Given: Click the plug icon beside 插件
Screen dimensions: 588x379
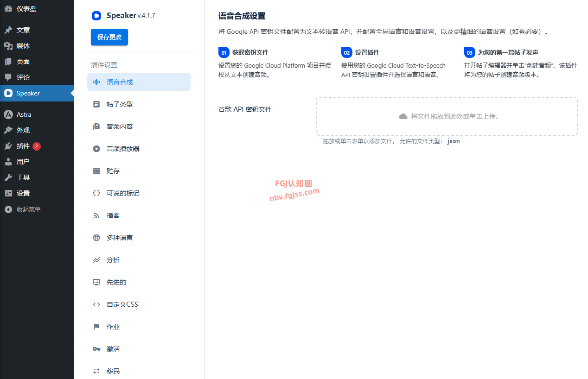Looking at the screenshot, I should 8,146.
